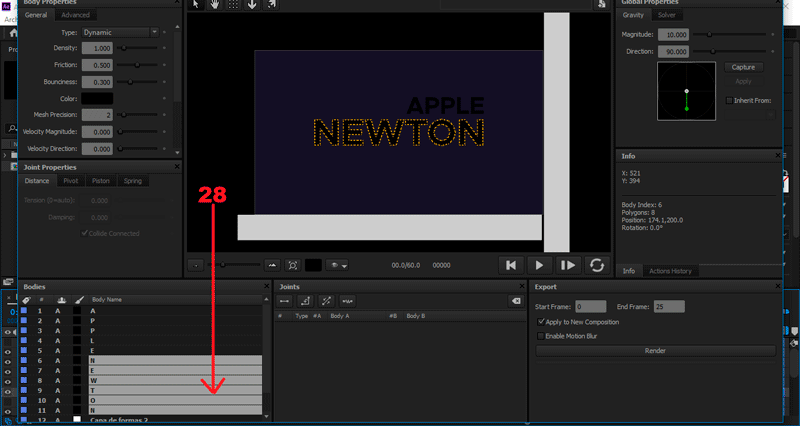Add a pivot joint
This screenshot has width=800, height=426.
pos(305,301)
